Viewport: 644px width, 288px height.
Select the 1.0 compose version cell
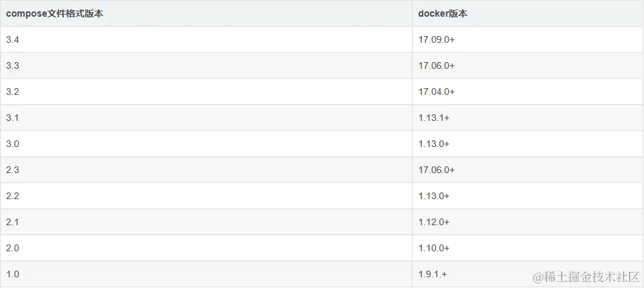coord(206,274)
